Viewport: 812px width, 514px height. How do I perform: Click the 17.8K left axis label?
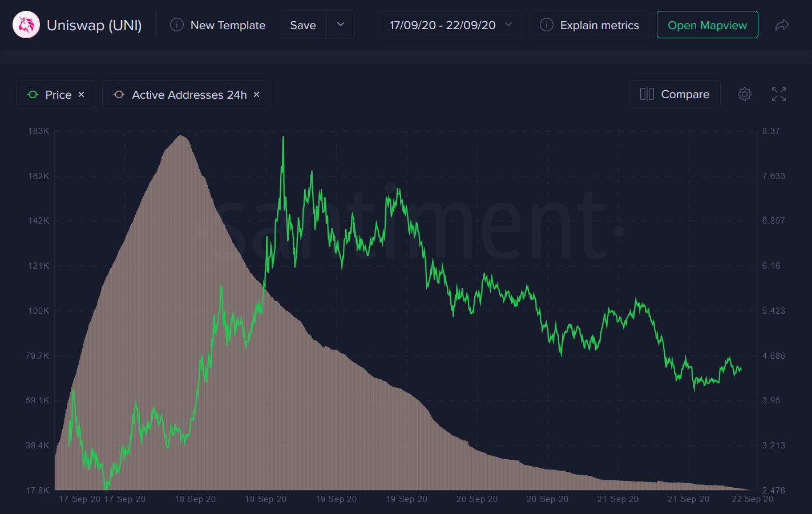coord(38,491)
